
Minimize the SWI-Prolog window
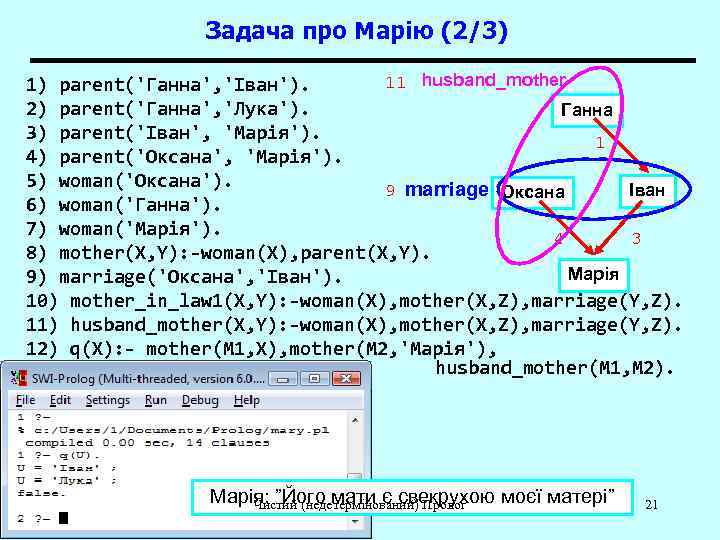(283, 379)
